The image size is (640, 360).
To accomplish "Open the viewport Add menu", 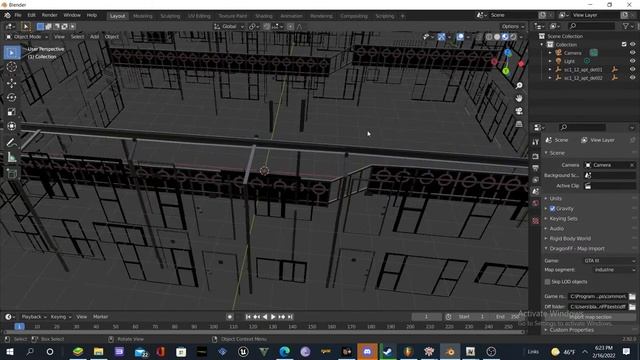I will click(94, 37).
